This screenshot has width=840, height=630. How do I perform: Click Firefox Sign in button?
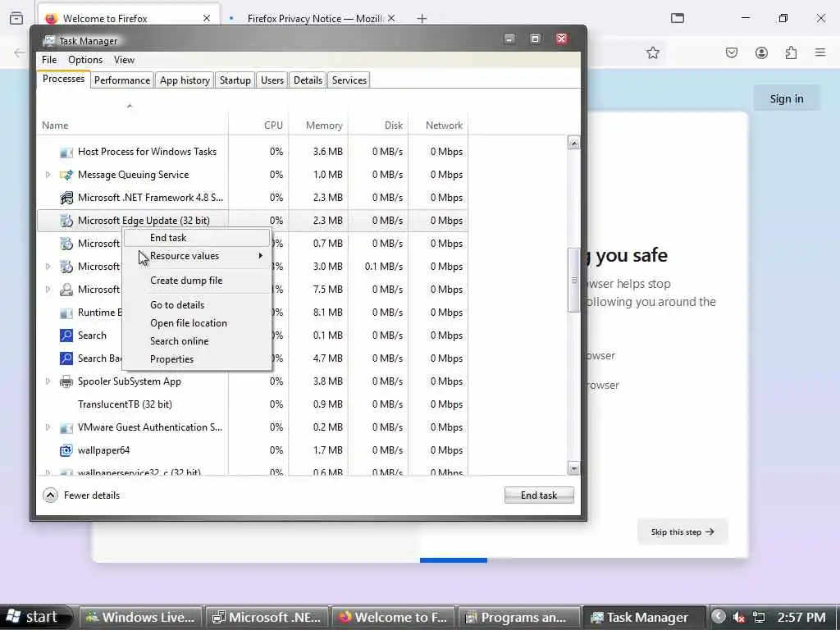(787, 98)
